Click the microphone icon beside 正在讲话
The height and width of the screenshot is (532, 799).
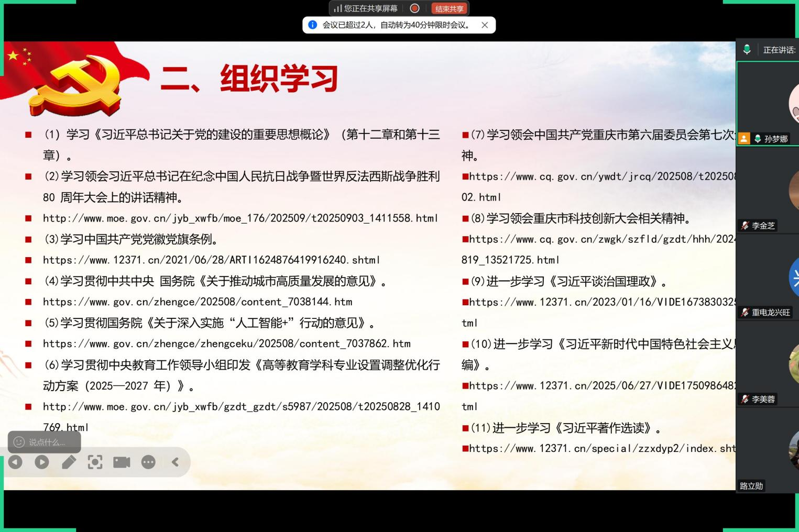pyautogui.click(x=747, y=50)
